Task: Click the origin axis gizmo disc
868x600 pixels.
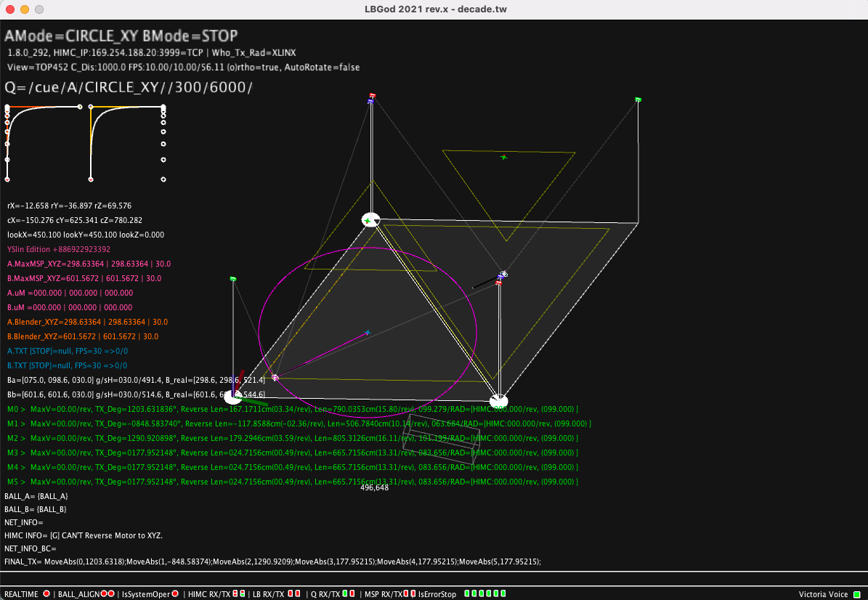Action: click(x=234, y=397)
